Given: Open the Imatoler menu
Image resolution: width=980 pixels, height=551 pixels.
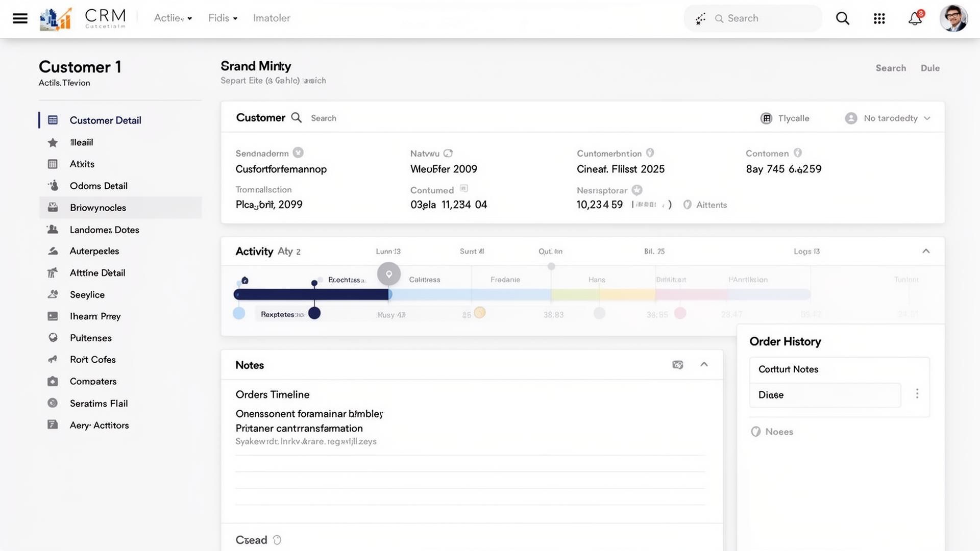Looking at the screenshot, I should tap(272, 18).
